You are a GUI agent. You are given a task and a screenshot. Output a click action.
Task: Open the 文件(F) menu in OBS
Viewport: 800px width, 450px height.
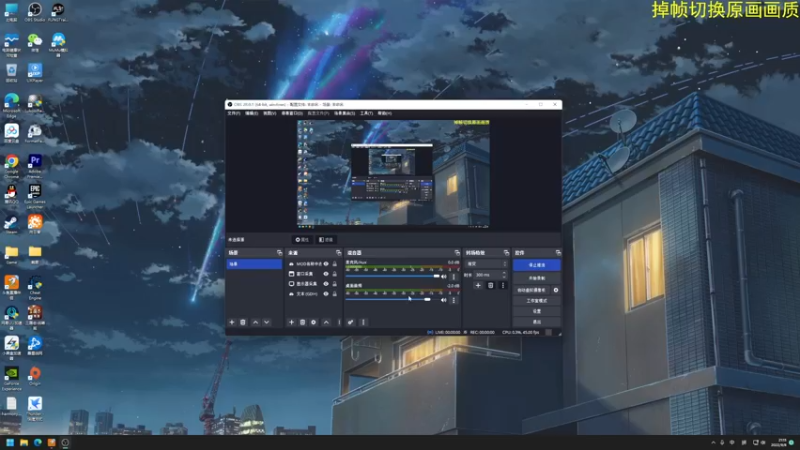pos(234,113)
